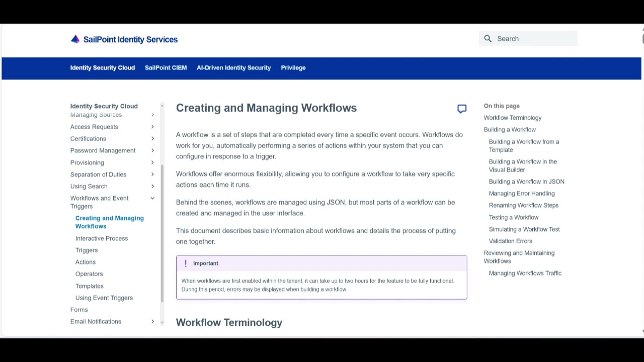Screen dimensions: 644x362
Task: Click the sidebar navigation scrollbar thumb
Action: [162, 234]
